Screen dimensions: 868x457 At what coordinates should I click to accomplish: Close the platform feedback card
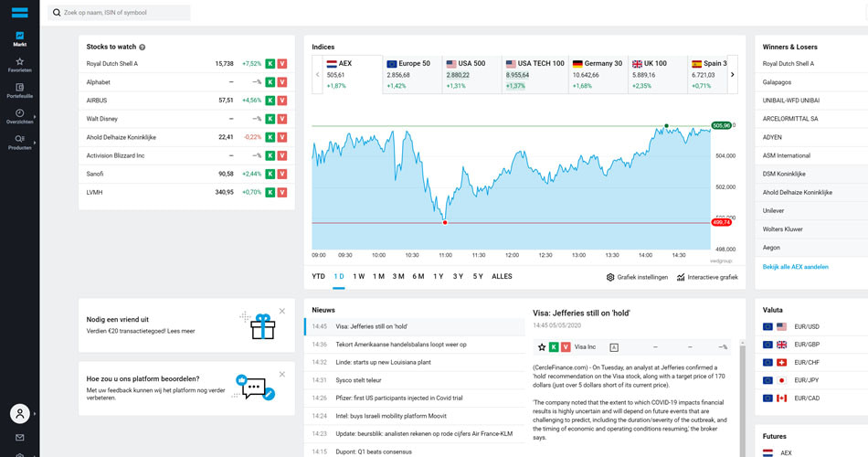282,375
